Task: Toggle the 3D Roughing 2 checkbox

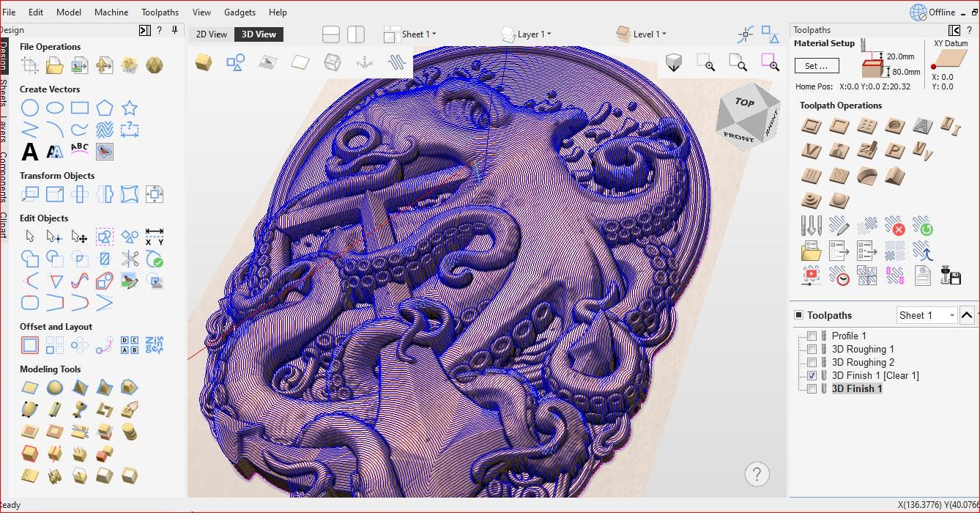Action: [x=812, y=363]
